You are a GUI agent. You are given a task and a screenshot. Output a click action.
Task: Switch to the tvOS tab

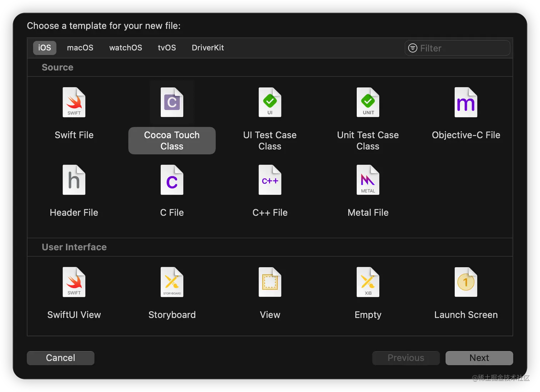coord(167,48)
